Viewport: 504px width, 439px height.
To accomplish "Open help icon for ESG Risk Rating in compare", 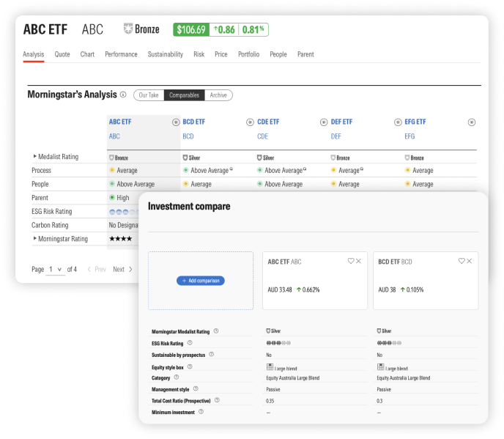I will pyautogui.click(x=190, y=343).
